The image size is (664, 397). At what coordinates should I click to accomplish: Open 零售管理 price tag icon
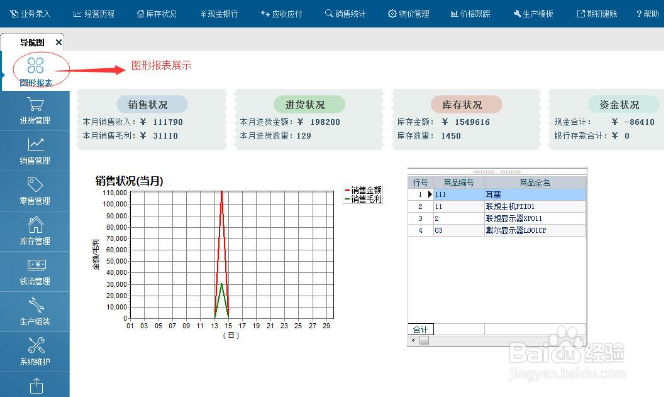(36, 185)
